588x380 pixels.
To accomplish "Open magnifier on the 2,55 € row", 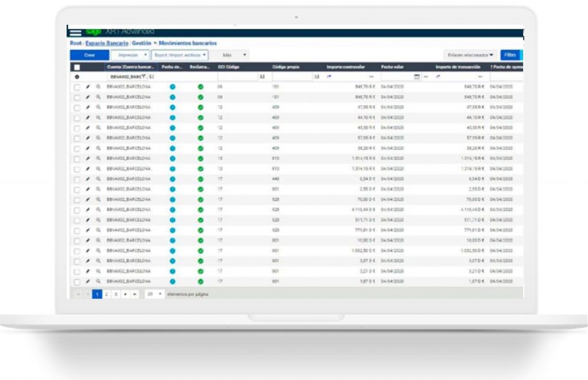I will tap(98, 189).
